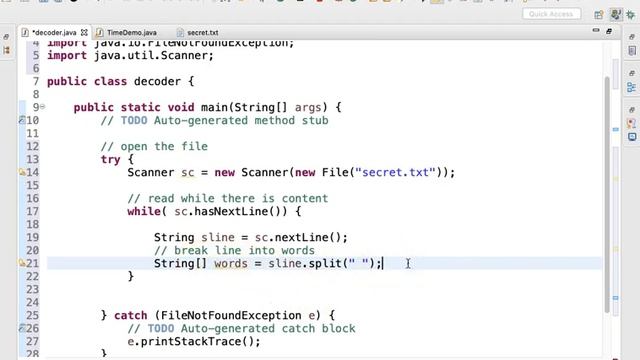
Task: Click the "// break line into words" comment
Action: (234, 251)
